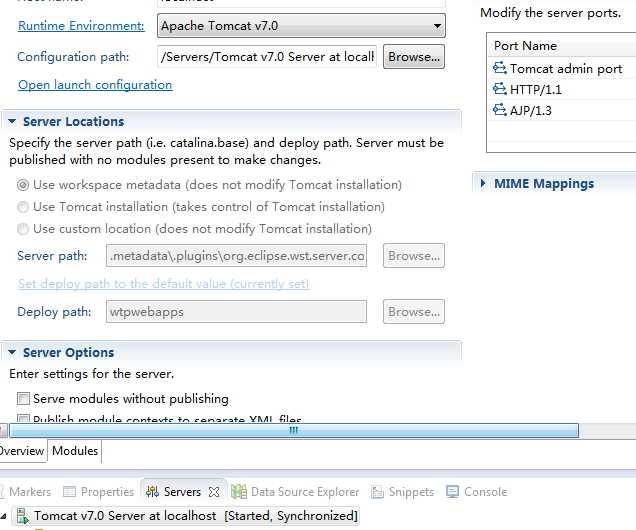This screenshot has height=530, width=636.
Task: Close the Servers view tab
Action: pos(214,492)
